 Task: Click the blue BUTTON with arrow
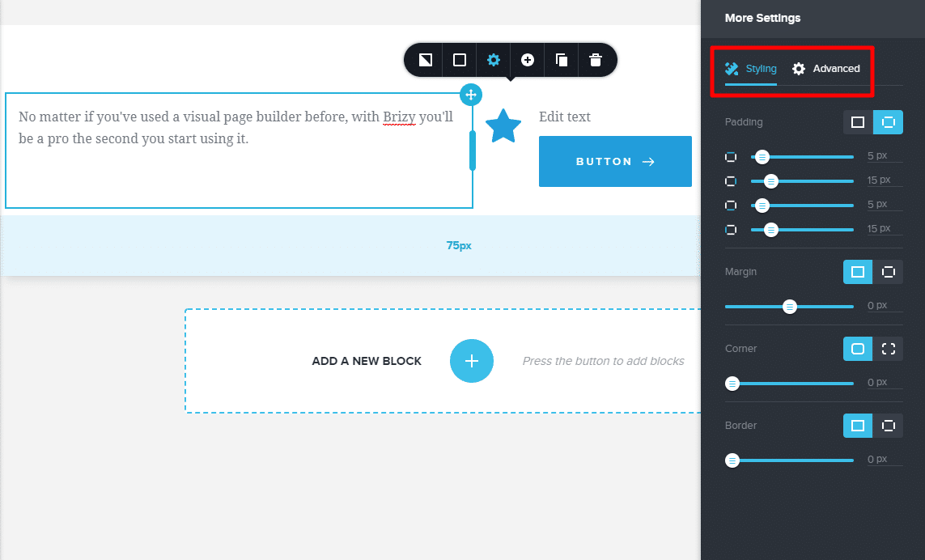pyautogui.click(x=615, y=162)
